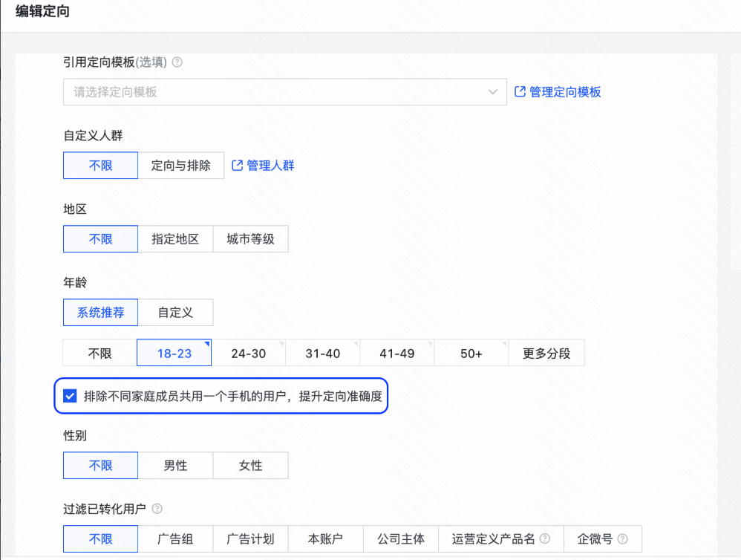741x560 pixels.
Task: Expand 更多分段 age options
Action: [x=546, y=352]
